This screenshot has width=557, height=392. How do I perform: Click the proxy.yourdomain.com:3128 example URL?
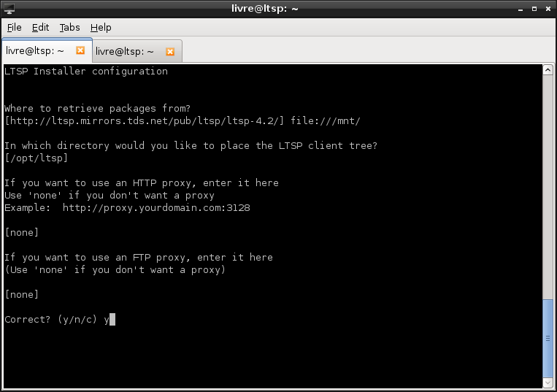pos(156,208)
